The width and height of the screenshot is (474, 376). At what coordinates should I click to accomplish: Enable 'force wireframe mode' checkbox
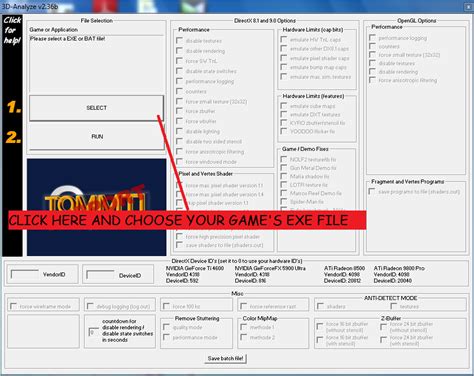13,306
